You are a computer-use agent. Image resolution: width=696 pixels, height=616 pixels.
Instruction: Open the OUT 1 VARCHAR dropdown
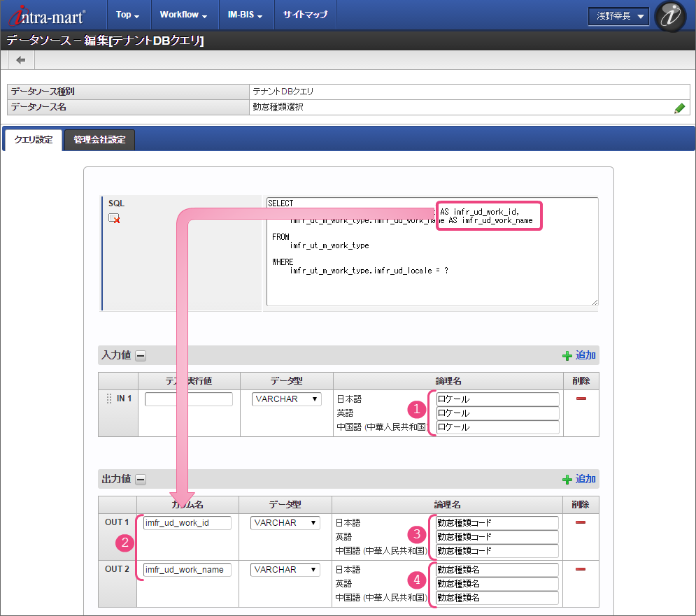[285, 523]
